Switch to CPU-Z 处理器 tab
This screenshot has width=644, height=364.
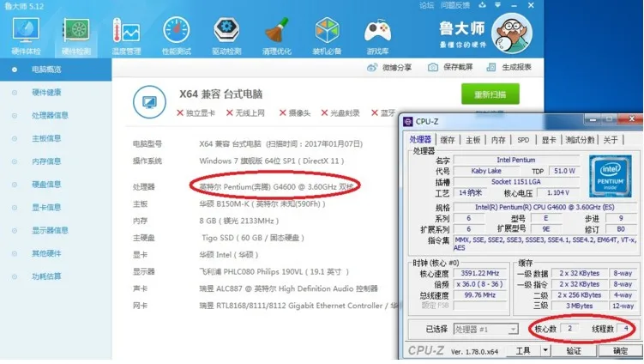419,140
